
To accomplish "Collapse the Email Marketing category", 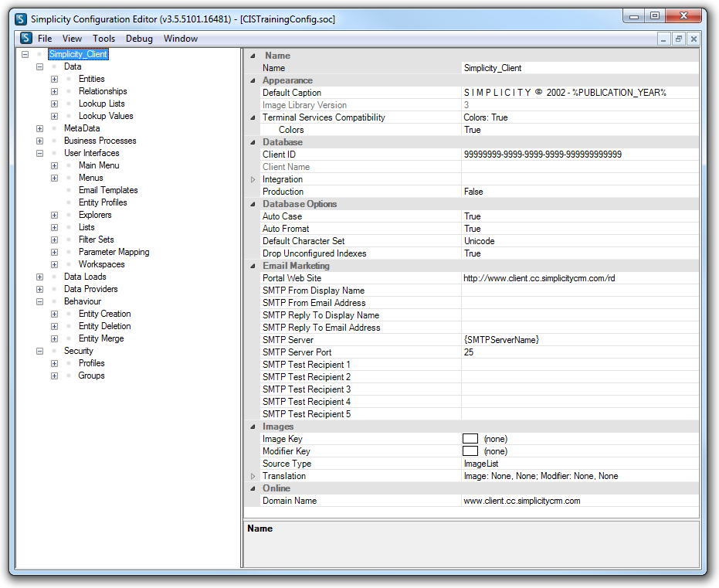I will point(253,266).
